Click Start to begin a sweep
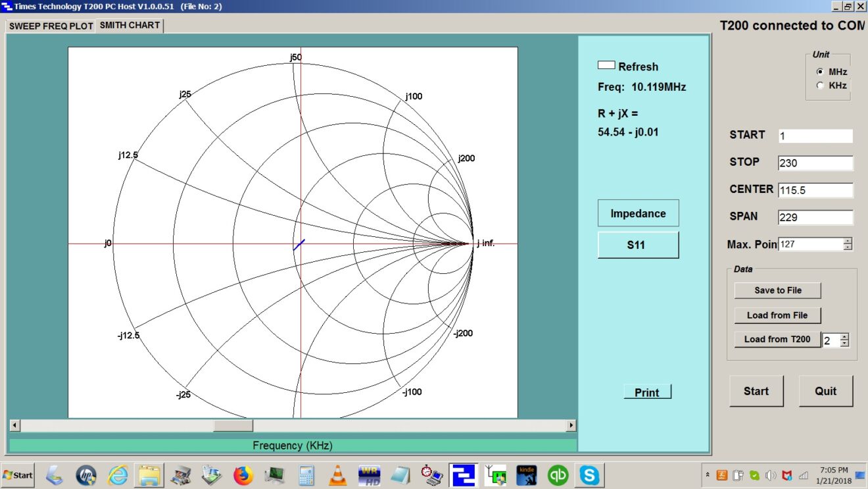 point(756,391)
